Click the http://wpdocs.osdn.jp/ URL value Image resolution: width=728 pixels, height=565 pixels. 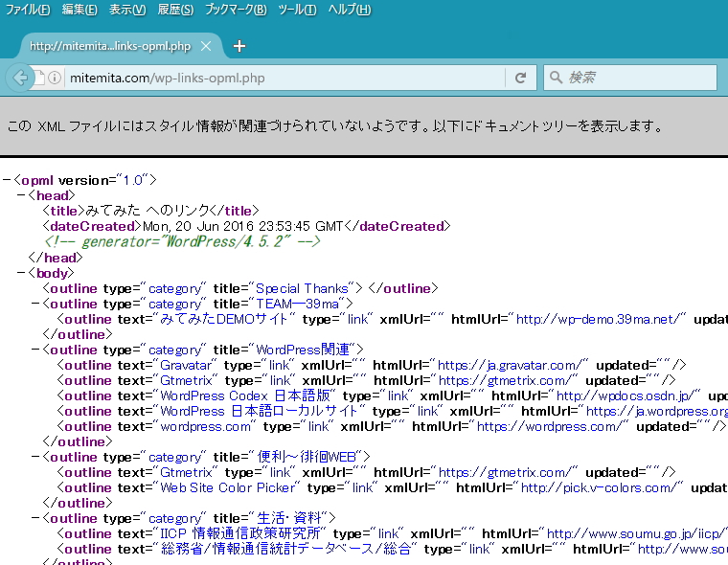point(626,395)
